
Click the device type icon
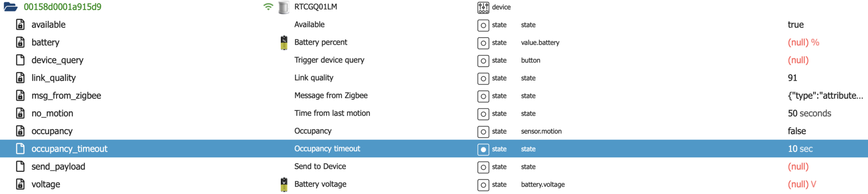[x=483, y=7]
